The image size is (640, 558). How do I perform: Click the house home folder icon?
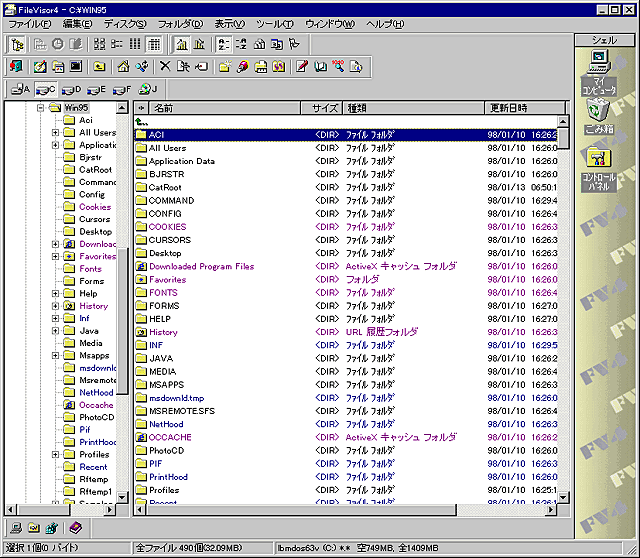(x=123, y=66)
